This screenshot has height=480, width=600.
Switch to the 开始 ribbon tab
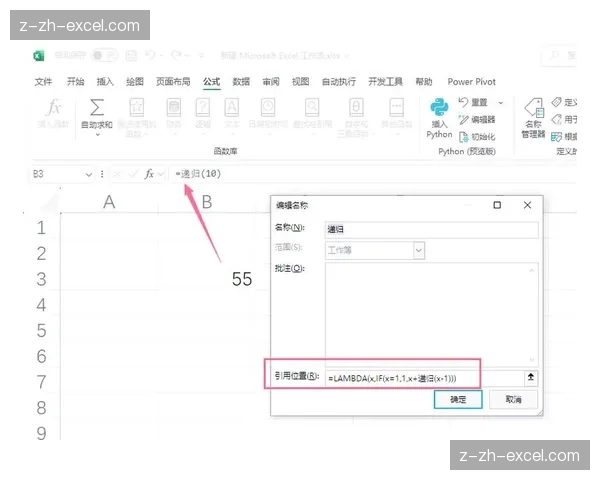coord(75,82)
